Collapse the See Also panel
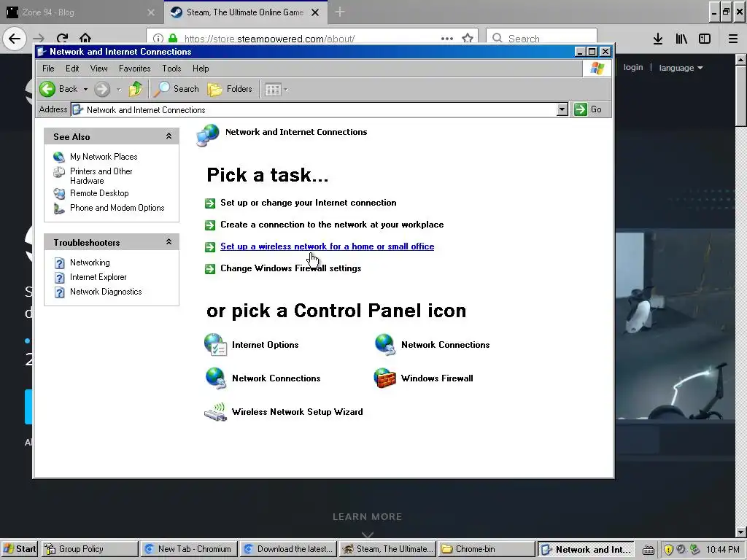Viewport: 747px width, 560px height. pos(169,136)
